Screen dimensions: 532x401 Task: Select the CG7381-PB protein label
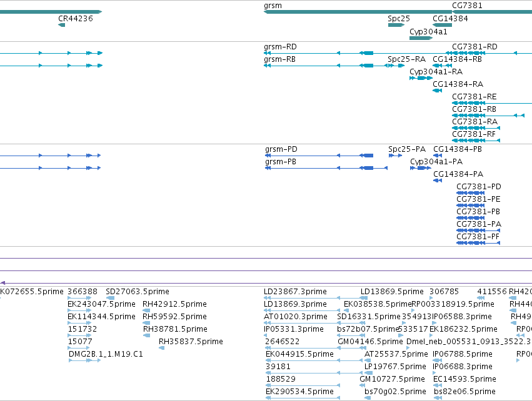click(x=478, y=212)
